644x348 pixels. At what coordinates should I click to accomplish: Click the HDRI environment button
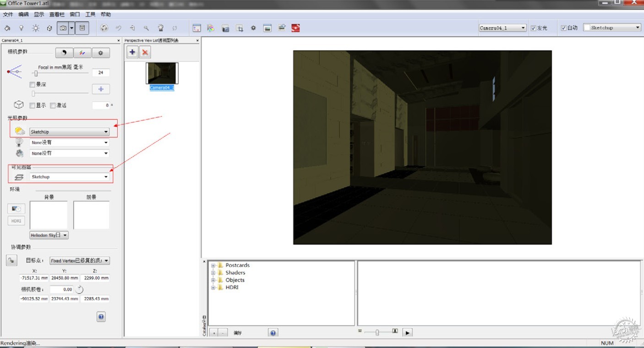click(16, 221)
